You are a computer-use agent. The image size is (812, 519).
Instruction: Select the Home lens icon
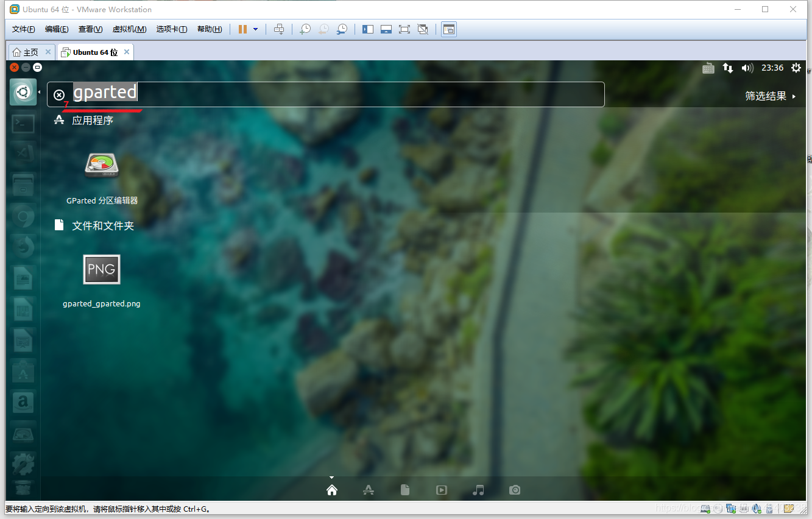332,490
